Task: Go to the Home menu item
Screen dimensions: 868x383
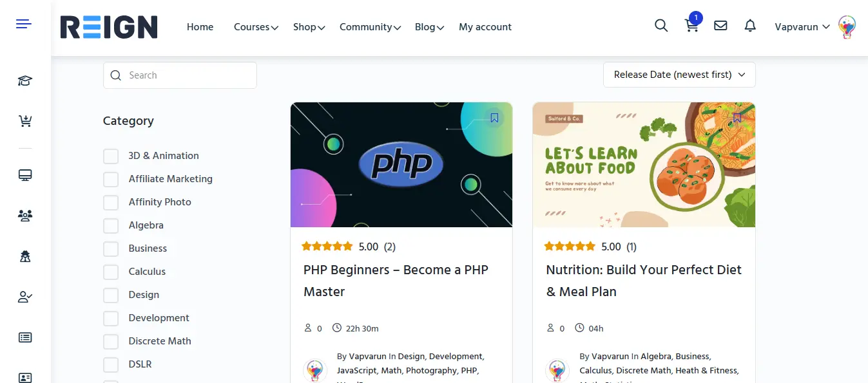Action: pyautogui.click(x=200, y=27)
